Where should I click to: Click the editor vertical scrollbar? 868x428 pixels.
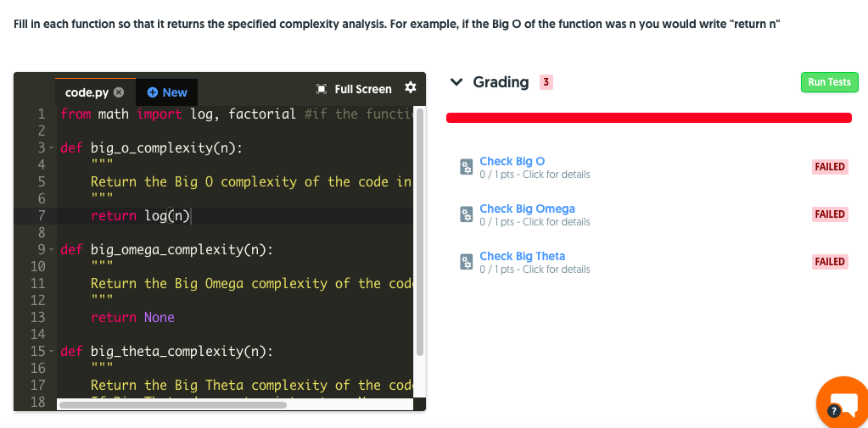(x=420, y=232)
